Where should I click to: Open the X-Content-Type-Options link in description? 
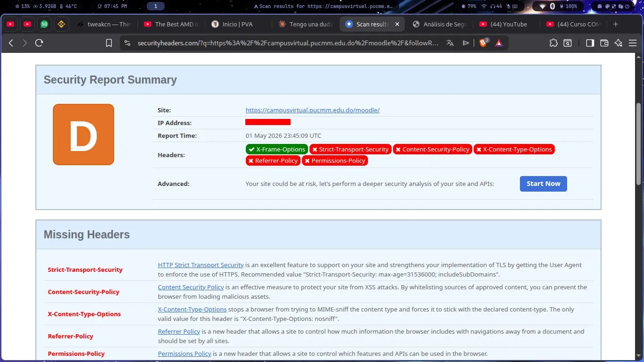coord(192,309)
